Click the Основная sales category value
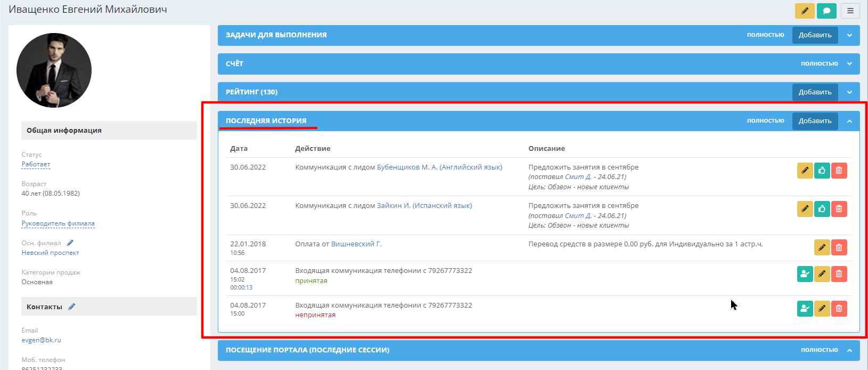Viewport: 868px width, 370px height. pos(37,282)
